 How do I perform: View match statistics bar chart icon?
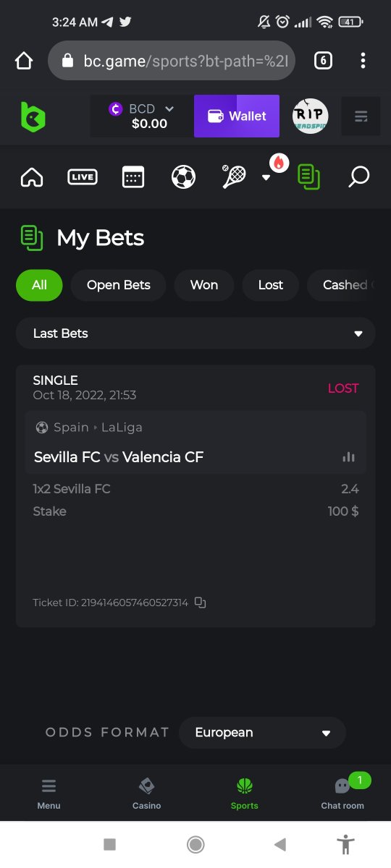point(349,457)
